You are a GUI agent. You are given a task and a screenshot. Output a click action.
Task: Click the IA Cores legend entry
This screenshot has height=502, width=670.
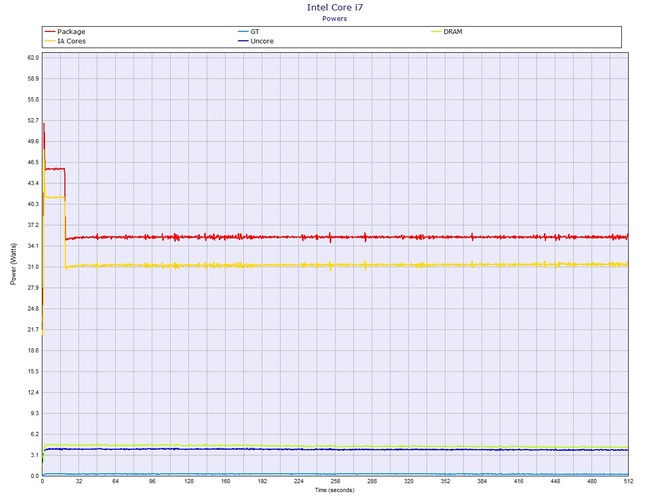(65, 41)
